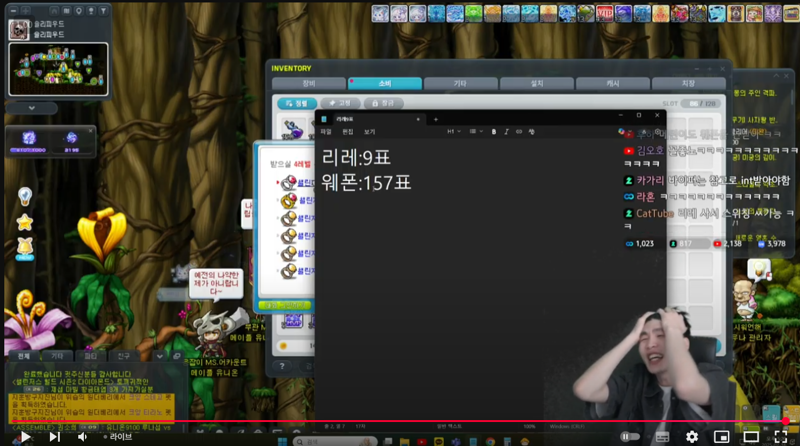The height and width of the screenshot is (446, 800).
Task: Click the purple potion in first inventory slot
Action: pyautogui.click(x=293, y=130)
